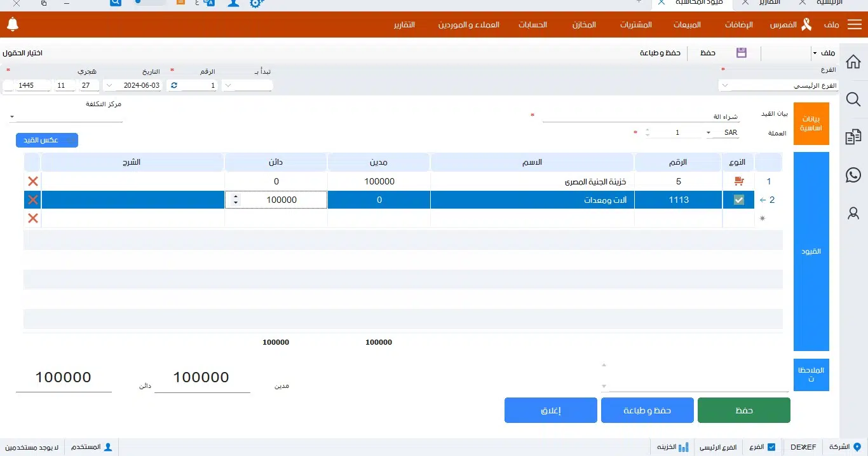Toggle the checkbox in row 2 النوع column
This screenshot has width=868, height=456.
click(738, 200)
